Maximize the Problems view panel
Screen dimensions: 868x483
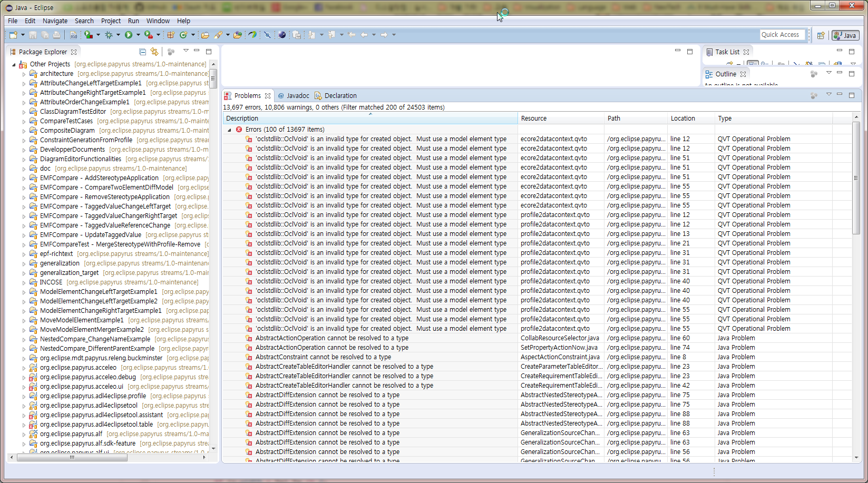point(852,95)
